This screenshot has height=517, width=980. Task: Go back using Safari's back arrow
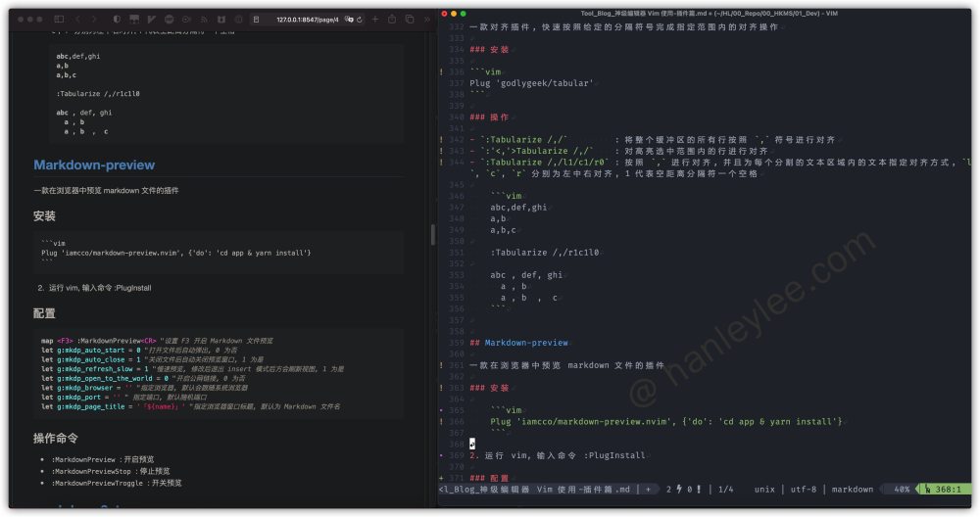[77, 20]
